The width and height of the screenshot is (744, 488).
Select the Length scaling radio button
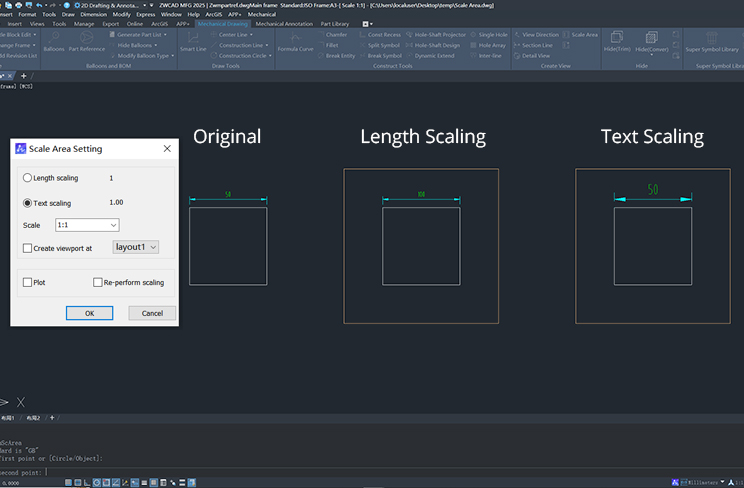click(28, 178)
